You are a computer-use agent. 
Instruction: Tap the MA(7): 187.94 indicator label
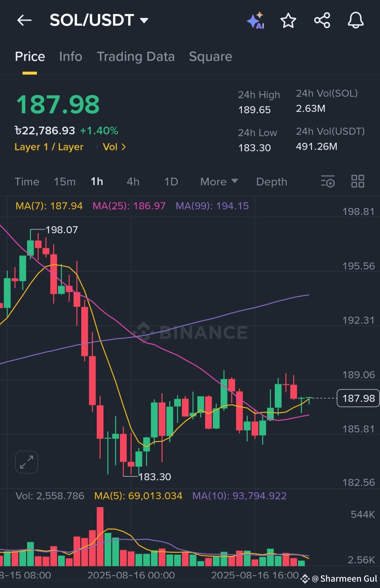coord(49,206)
